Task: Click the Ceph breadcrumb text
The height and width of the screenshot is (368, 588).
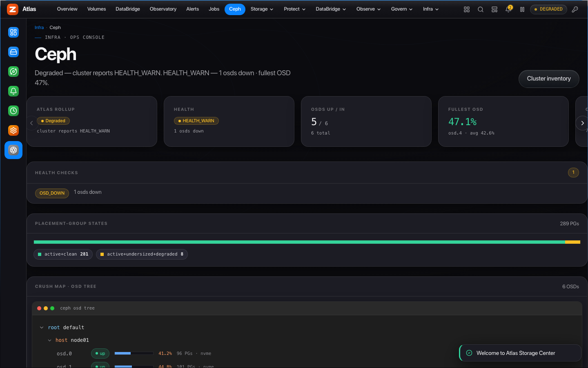Action: 55,27
